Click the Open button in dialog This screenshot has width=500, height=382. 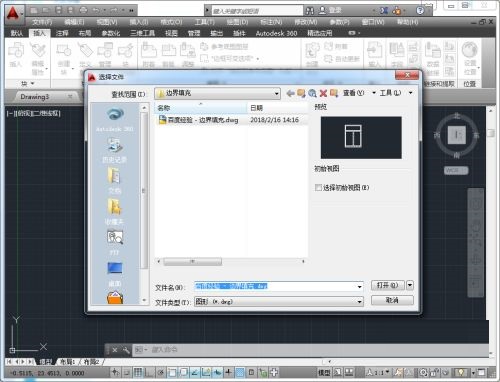[388, 285]
